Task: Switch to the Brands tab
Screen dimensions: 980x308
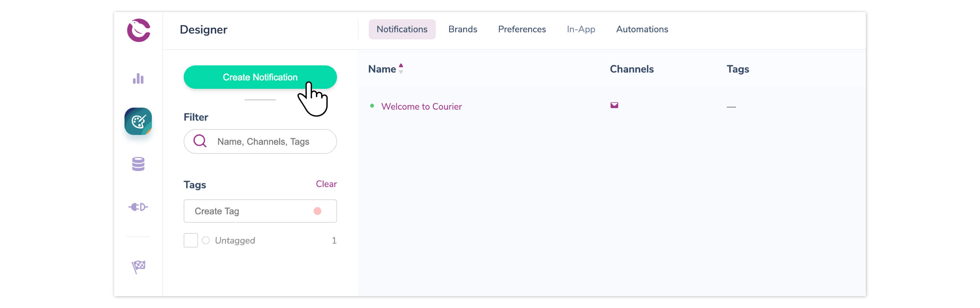Action: pyautogui.click(x=463, y=29)
